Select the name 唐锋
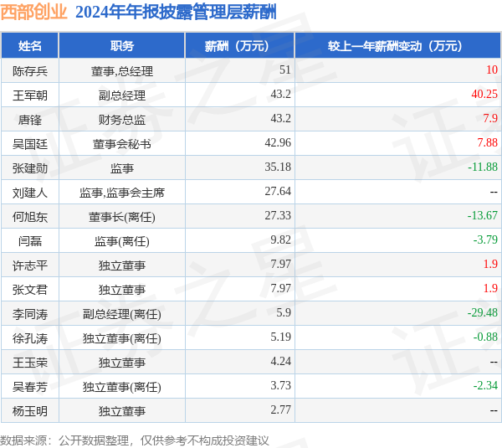Image resolution: width=502 pixels, height=448 pixels. coord(30,120)
